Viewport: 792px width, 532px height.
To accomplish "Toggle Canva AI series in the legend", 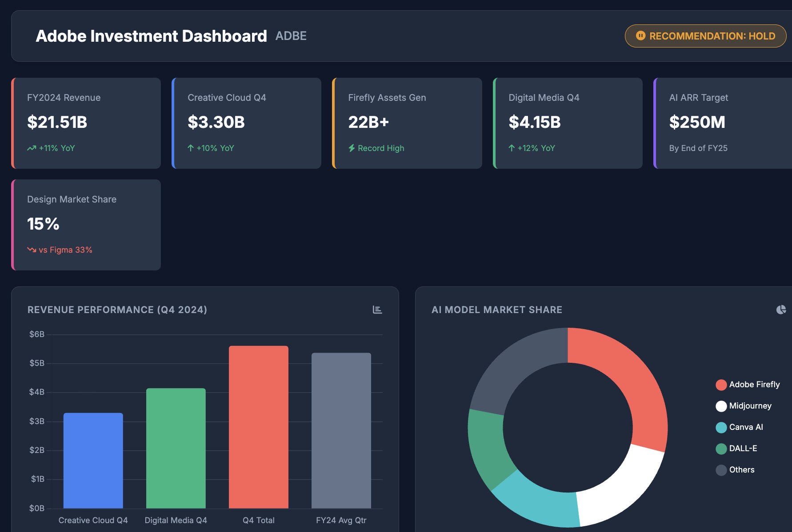I will pos(740,427).
